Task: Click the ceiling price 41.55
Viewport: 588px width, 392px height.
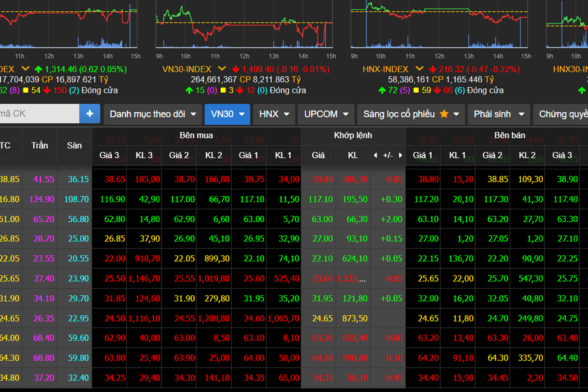Action: pos(44,179)
